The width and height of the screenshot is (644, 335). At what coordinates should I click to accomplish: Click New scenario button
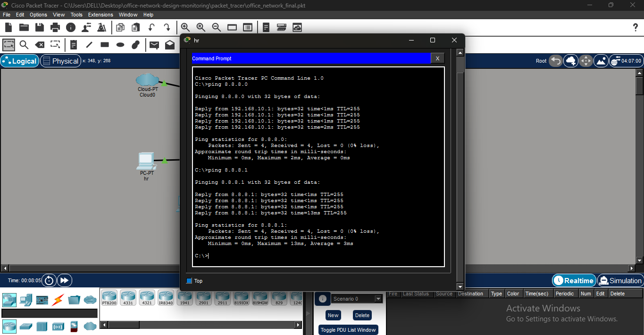coord(333,315)
